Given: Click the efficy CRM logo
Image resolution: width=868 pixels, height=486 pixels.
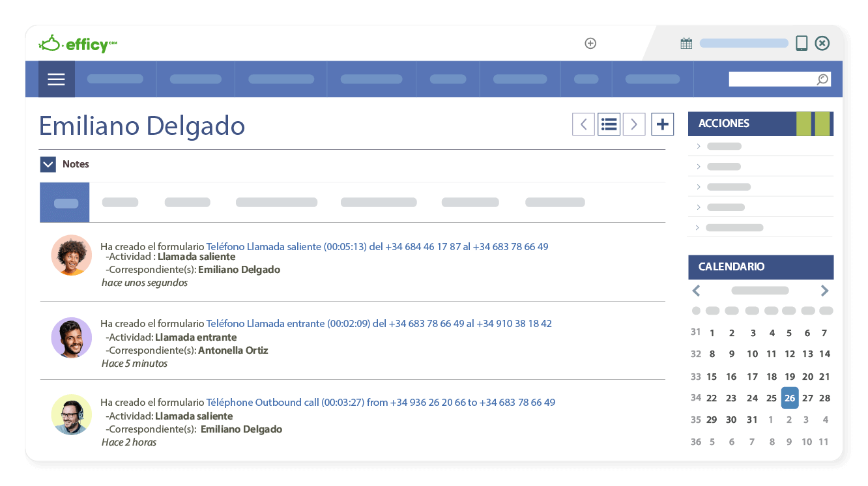Looking at the screenshot, I should (x=78, y=43).
